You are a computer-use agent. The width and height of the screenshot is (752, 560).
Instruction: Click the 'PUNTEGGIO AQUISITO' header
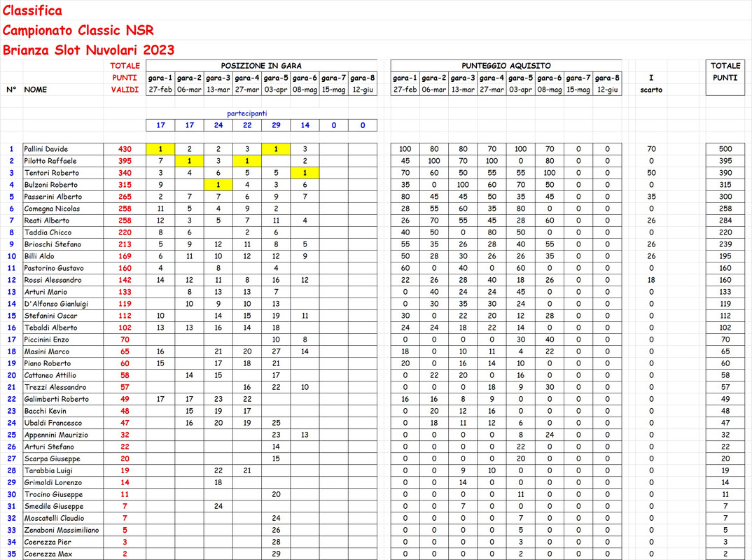[506, 66]
